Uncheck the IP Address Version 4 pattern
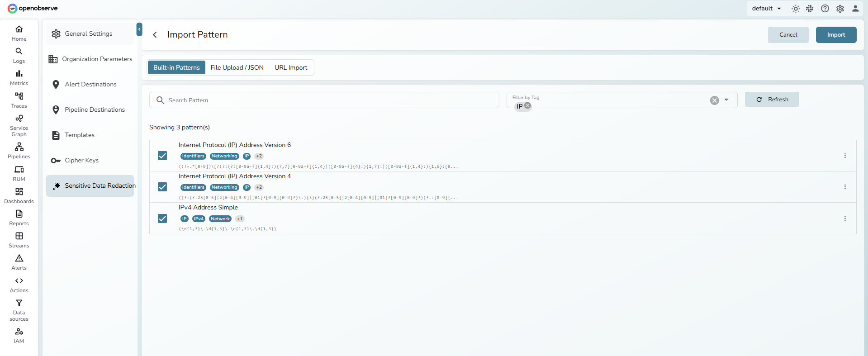This screenshot has height=356, width=868. click(x=162, y=187)
